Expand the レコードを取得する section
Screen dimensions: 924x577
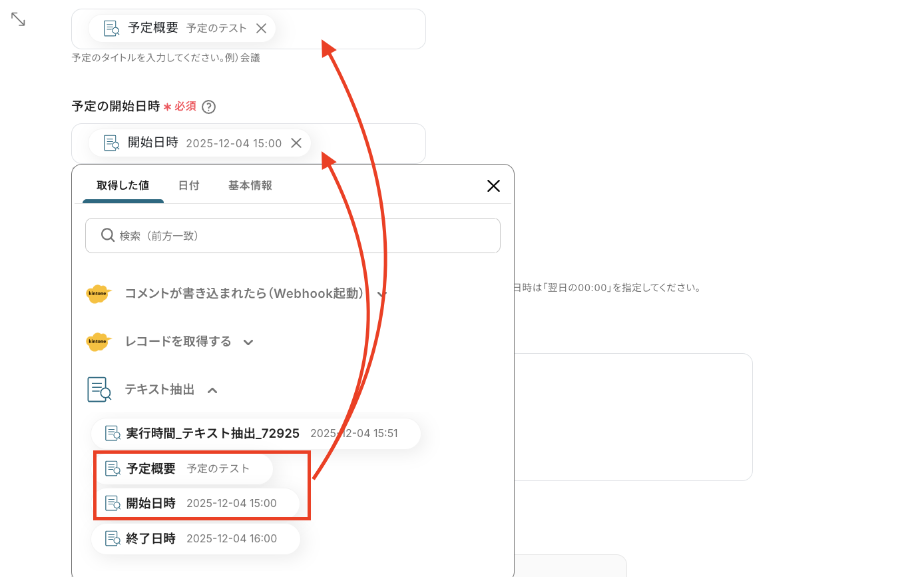pos(248,342)
